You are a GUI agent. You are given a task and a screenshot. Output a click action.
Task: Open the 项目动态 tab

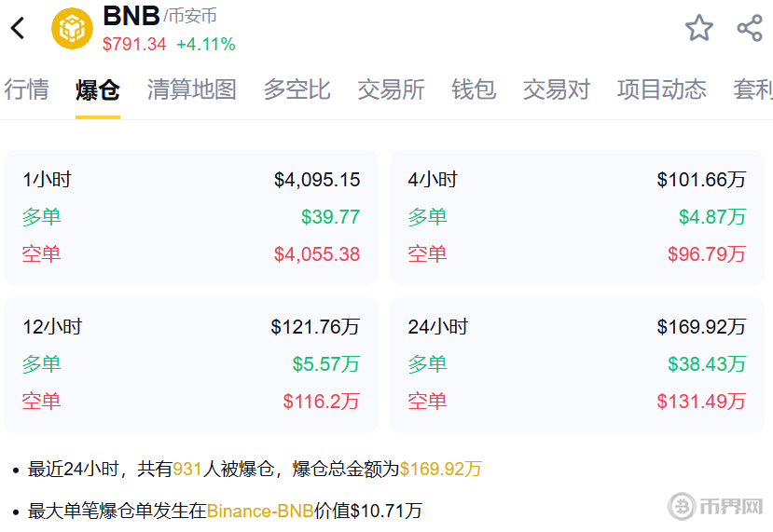pos(661,89)
